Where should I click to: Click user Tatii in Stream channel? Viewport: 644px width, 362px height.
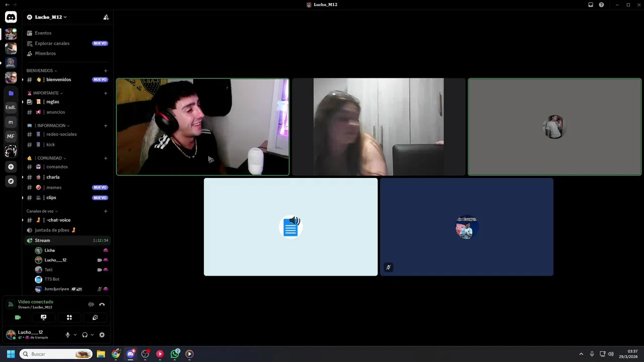(x=71, y=269)
